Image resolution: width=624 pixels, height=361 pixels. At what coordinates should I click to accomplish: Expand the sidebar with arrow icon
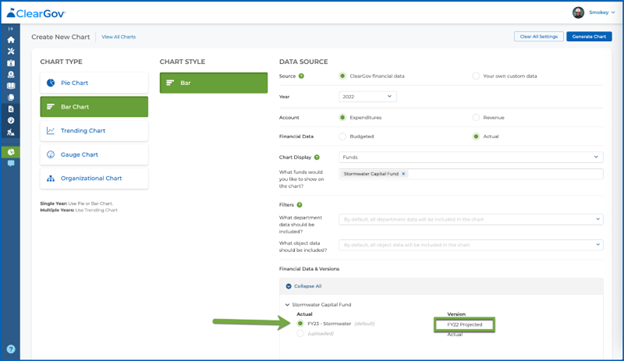click(x=11, y=29)
